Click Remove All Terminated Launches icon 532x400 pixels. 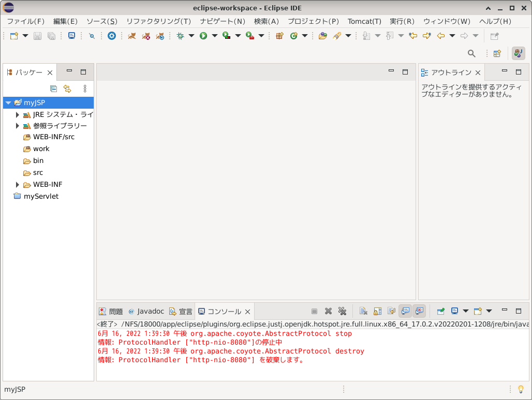342,311
